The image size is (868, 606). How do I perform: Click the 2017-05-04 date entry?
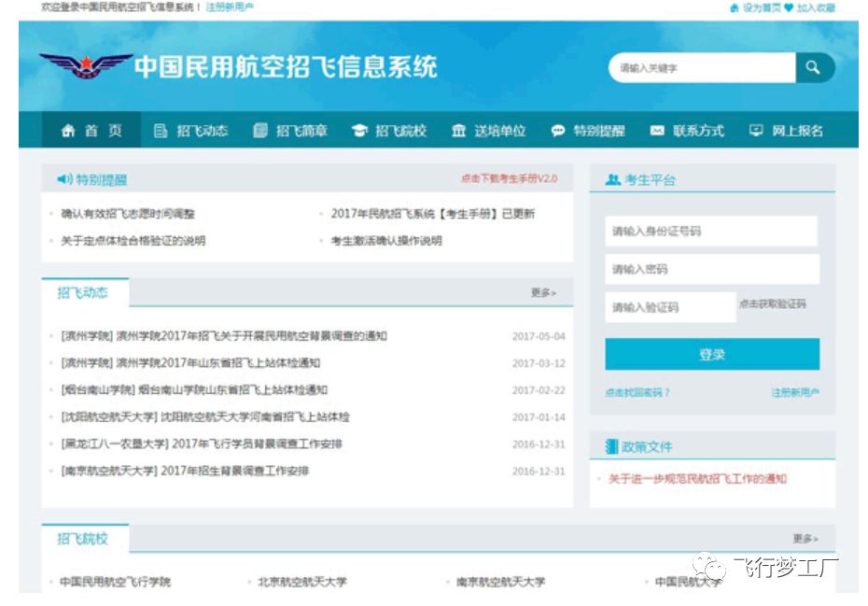[x=539, y=336]
